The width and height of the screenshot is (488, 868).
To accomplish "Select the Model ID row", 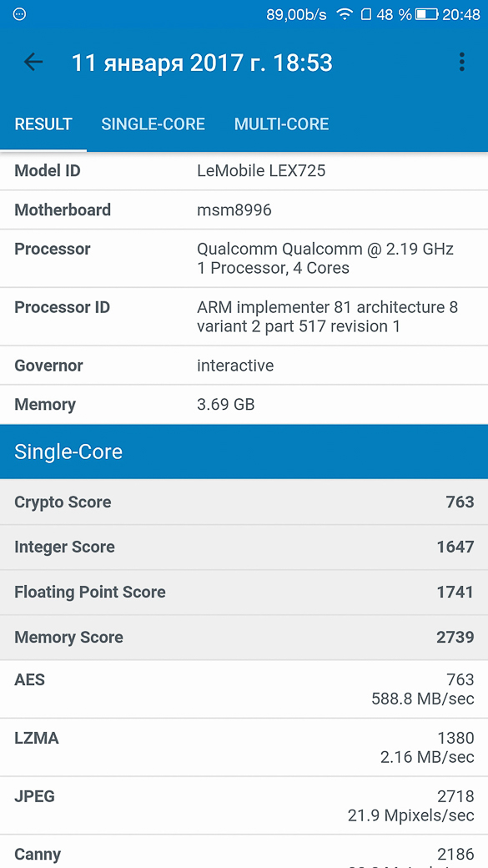I will pyautogui.click(x=244, y=171).
